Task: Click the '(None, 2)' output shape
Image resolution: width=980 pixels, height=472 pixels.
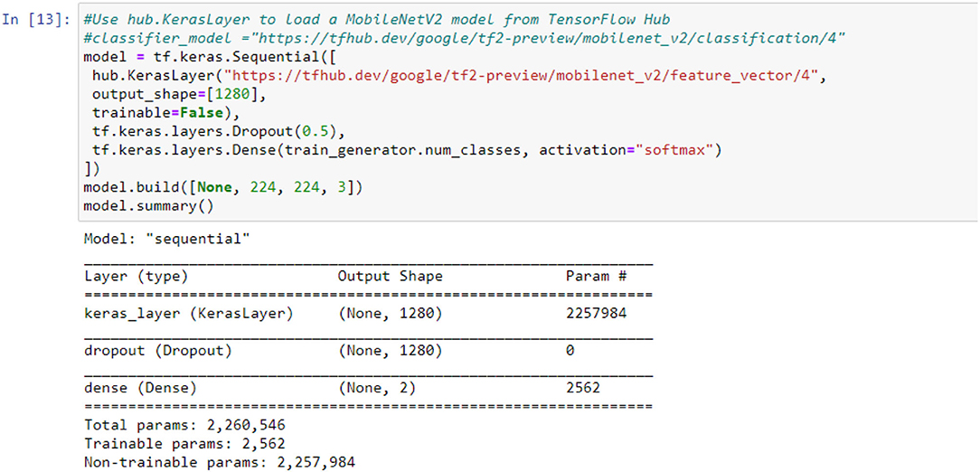Action: pyautogui.click(x=377, y=388)
